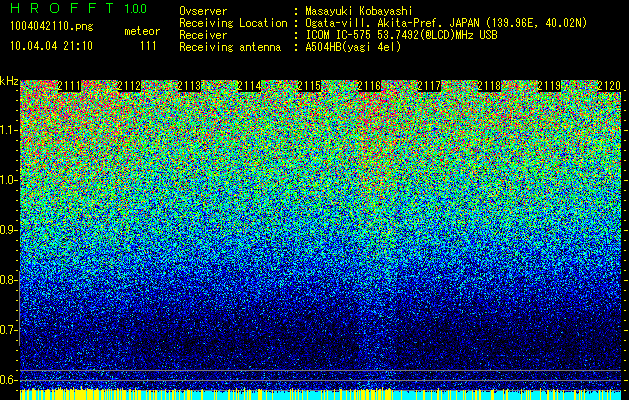Click the 1.0 kHz axis label

(x=8, y=180)
